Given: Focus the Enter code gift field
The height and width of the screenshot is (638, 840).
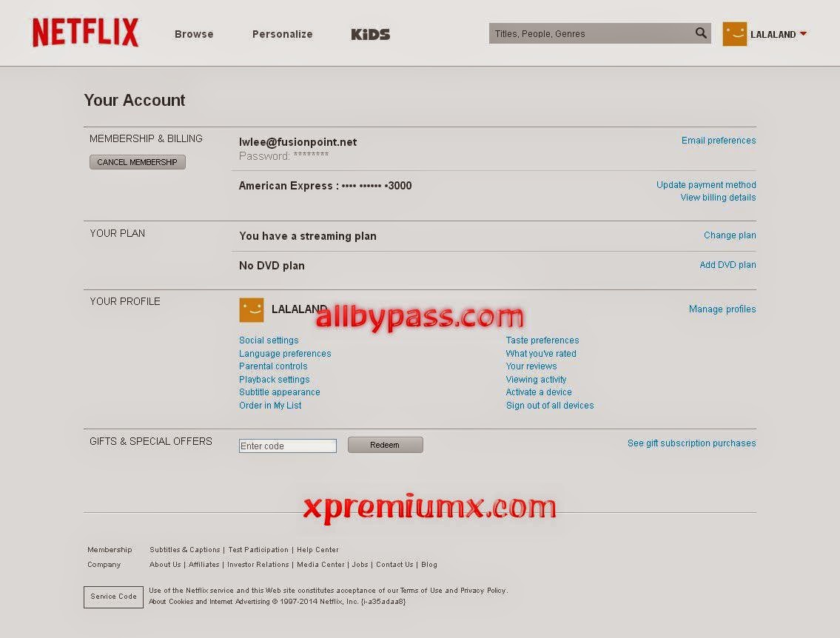Looking at the screenshot, I should click(288, 446).
